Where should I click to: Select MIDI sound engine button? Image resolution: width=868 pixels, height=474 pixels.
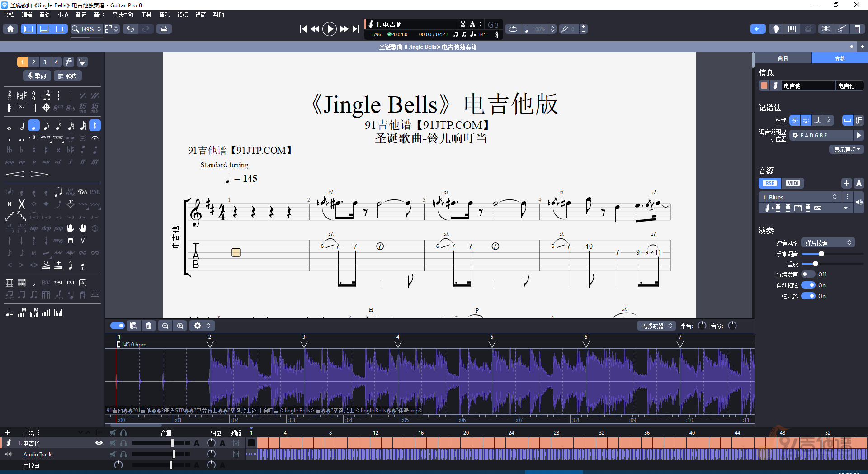click(x=793, y=183)
